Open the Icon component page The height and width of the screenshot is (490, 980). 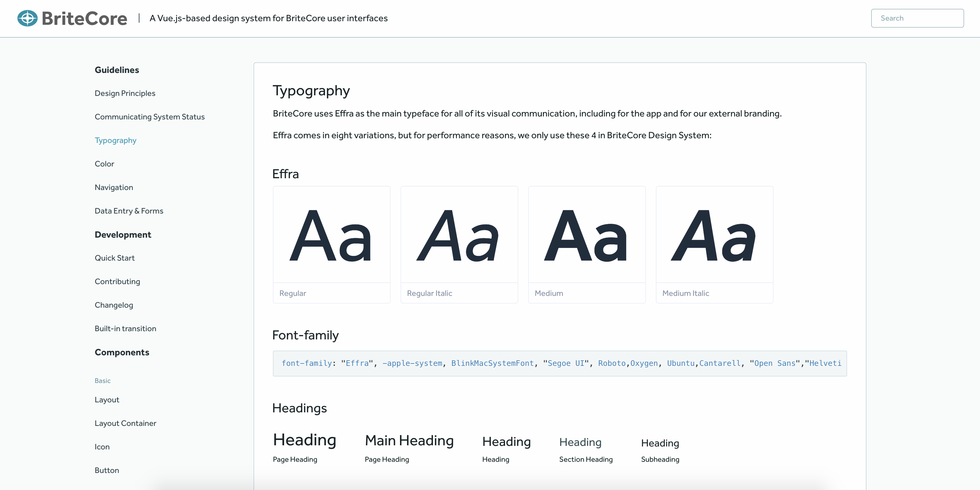point(102,447)
